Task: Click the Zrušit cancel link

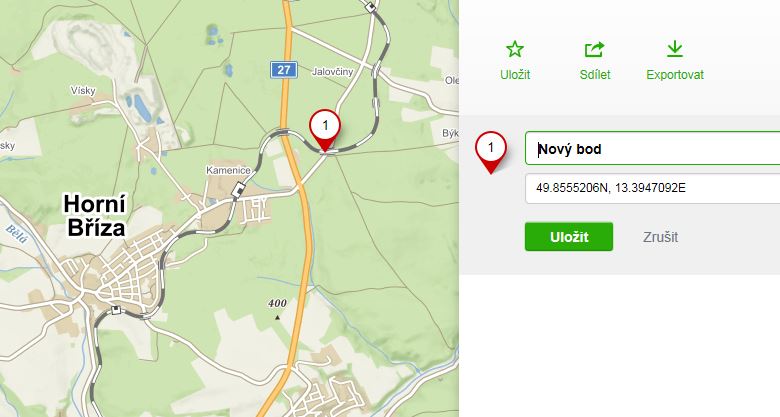Action: (x=660, y=237)
